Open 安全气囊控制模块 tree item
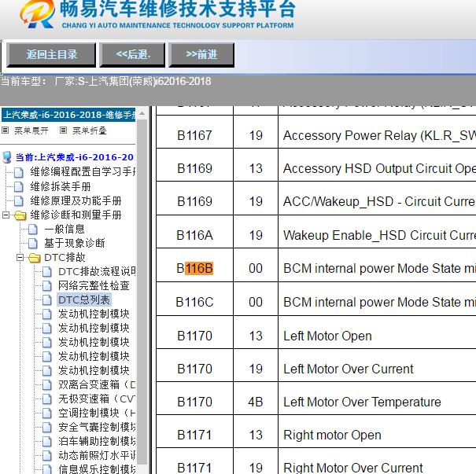 tap(97, 428)
